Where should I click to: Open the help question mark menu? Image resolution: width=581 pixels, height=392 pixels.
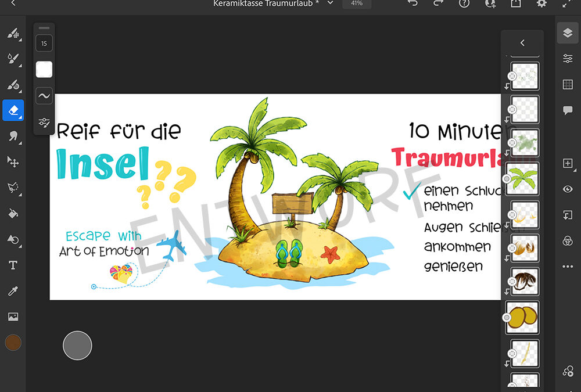[x=464, y=3]
